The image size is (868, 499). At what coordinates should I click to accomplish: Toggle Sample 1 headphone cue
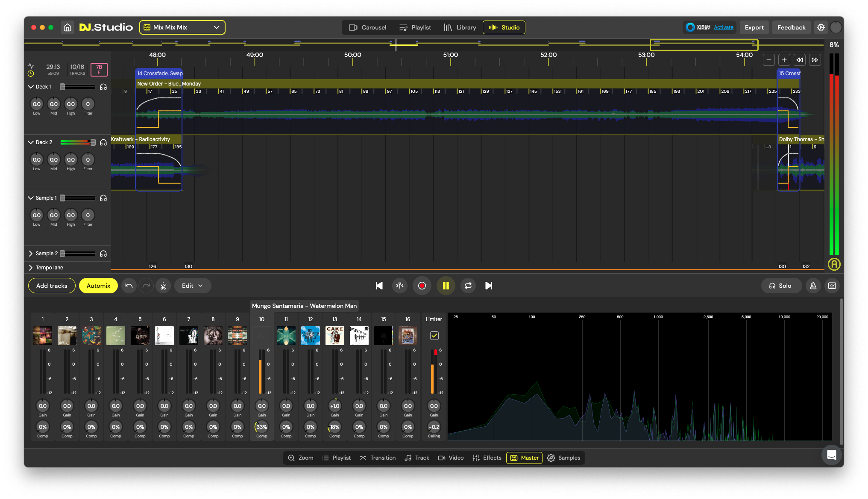pos(103,198)
